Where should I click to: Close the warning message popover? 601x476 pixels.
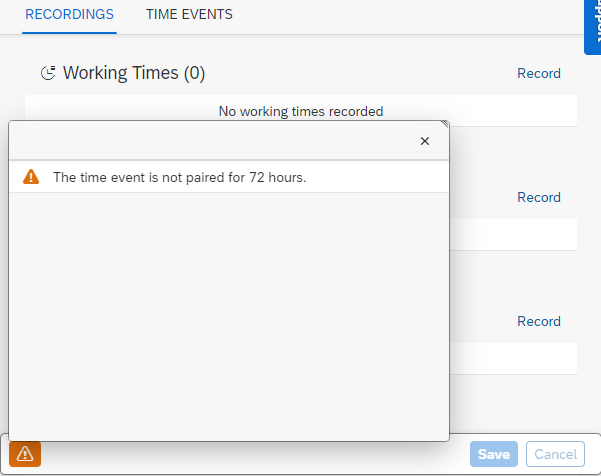pos(424,141)
